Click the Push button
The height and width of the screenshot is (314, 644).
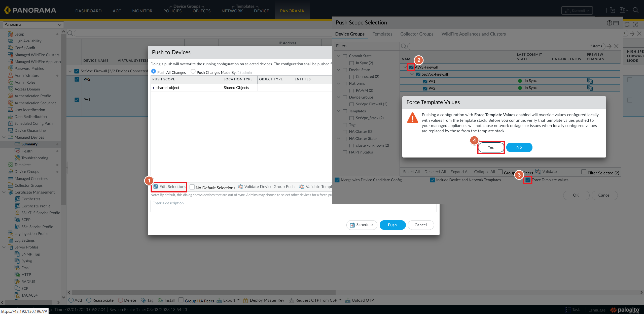[392, 225]
